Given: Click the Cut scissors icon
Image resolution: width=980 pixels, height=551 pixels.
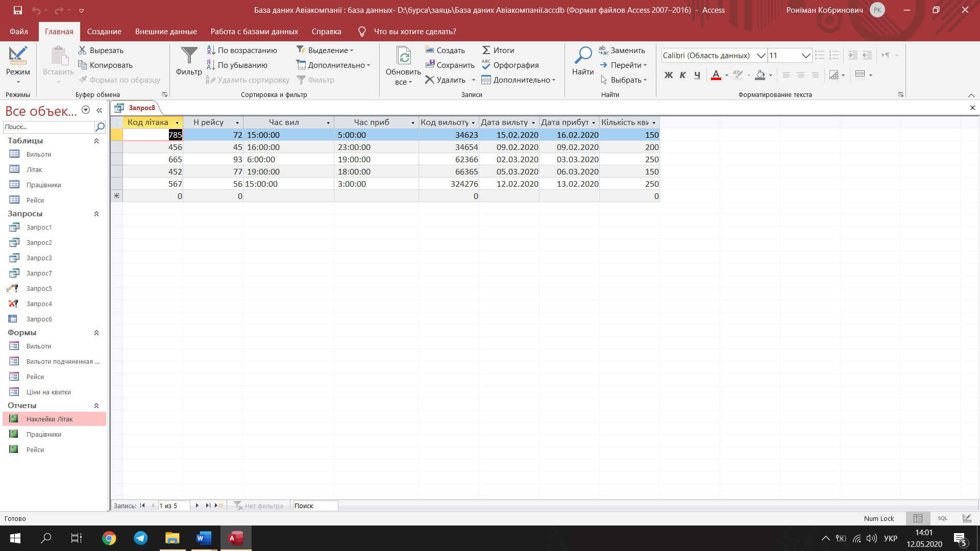Looking at the screenshot, I should click(x=82, y=50).
